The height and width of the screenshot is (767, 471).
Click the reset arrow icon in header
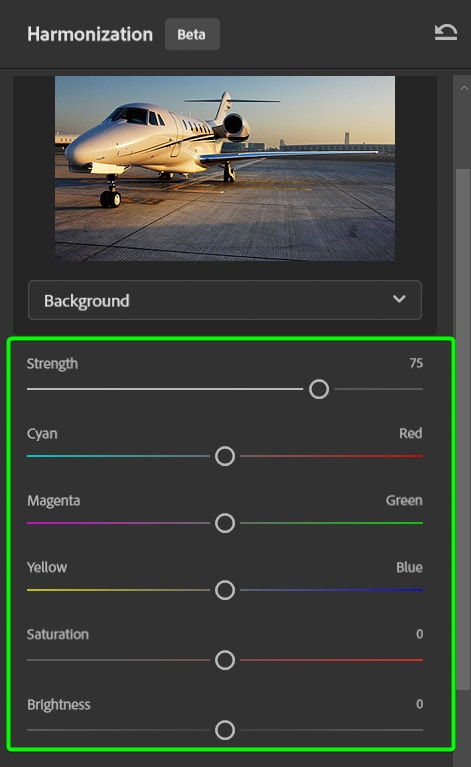pyautogui.click(x=446, y=33)
